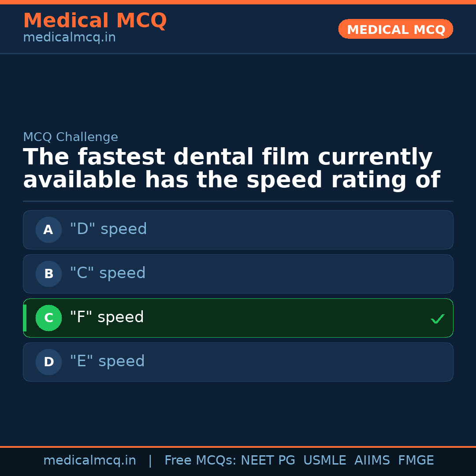Screen dimensions: 476x476
Task: Click the letter A circle badge
Action: (48, 230)
